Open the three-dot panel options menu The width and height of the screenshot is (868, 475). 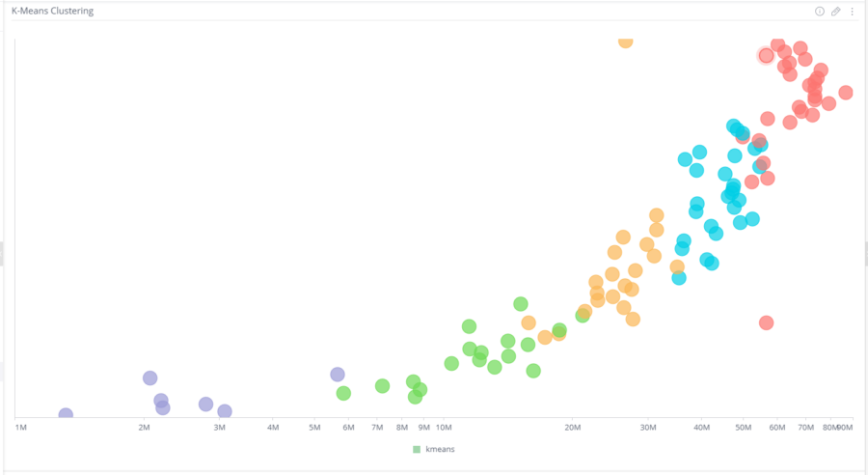point(852,12)
